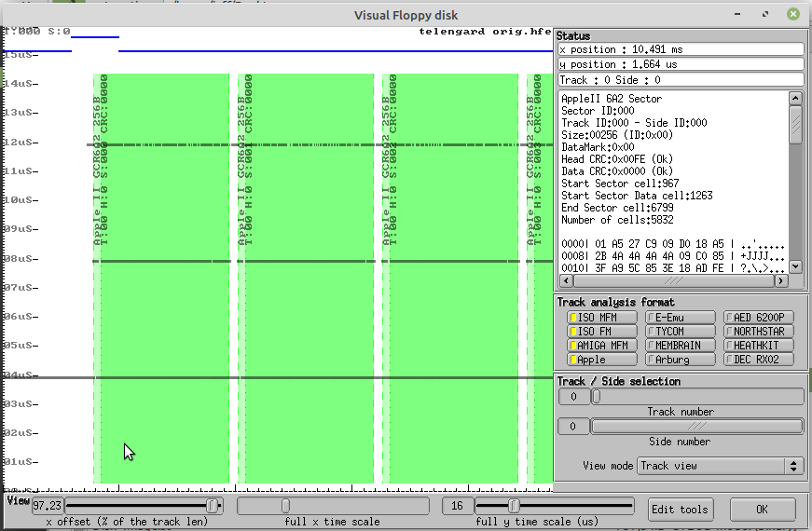Click the sector info vertical scrollbar thumb
The image size is (812, 531).
click(795, 124)
